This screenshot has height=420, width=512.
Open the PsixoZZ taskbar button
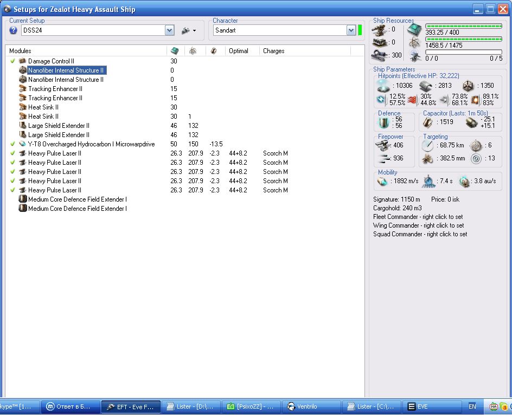click(251, 406)
